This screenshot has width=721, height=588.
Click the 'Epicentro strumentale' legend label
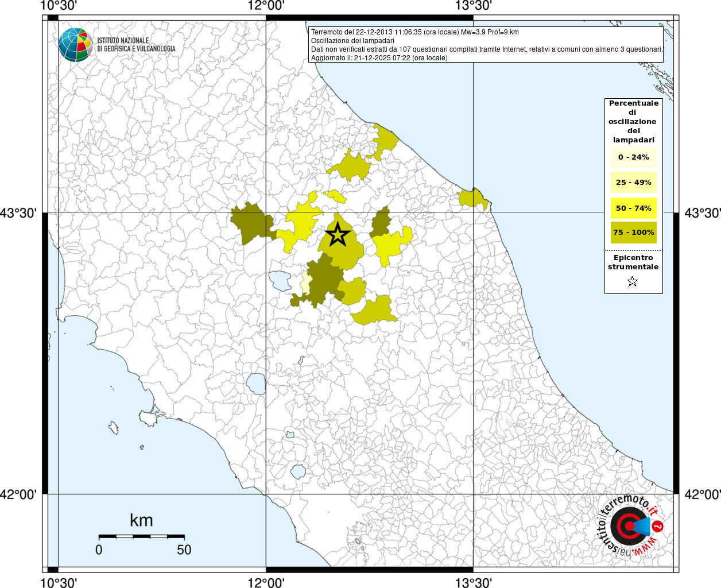(x=633, y=262)
